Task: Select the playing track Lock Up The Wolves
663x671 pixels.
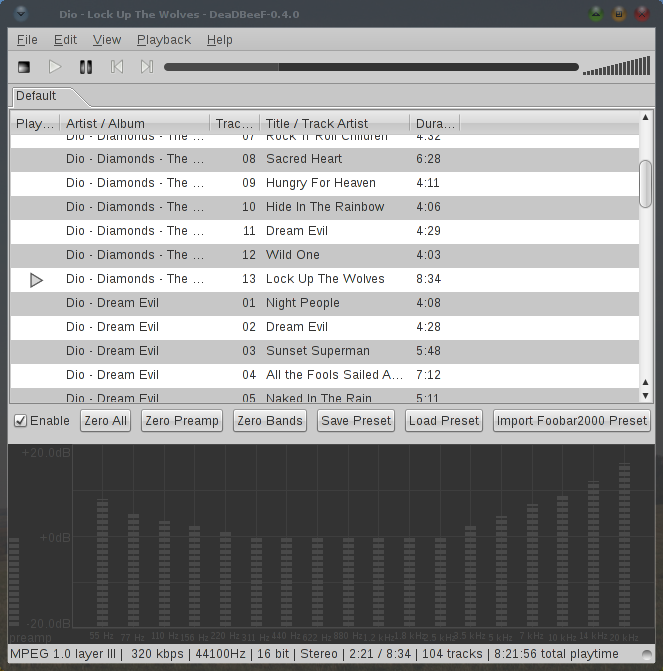Action: [x=324, y=279]
